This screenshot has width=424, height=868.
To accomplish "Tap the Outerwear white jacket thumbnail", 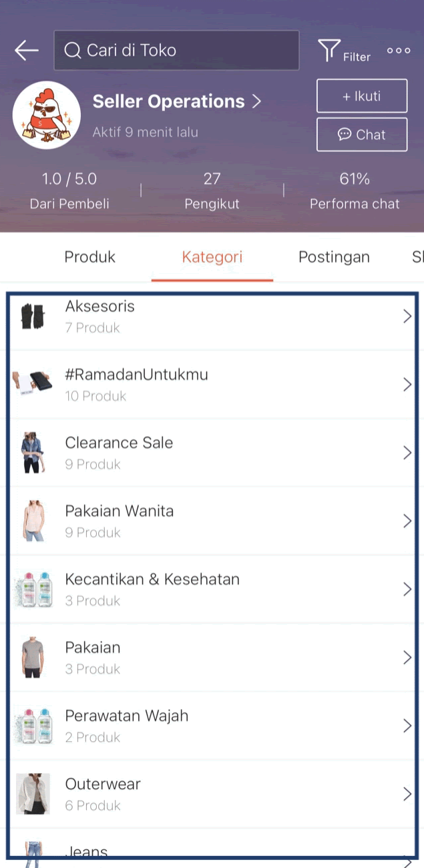I will [33, 794].
